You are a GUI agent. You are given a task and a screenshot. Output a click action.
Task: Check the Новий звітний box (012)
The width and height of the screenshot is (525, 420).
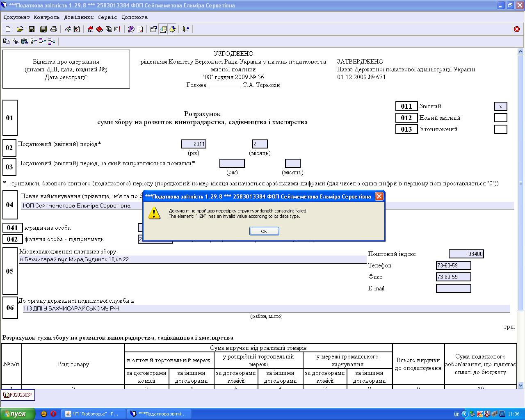(500, 118)
